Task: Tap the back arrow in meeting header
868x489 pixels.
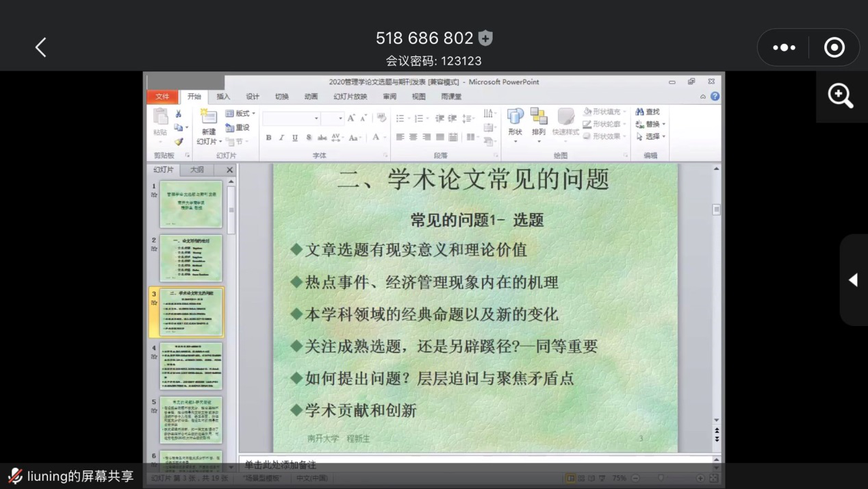Action: tap(40, 47)
